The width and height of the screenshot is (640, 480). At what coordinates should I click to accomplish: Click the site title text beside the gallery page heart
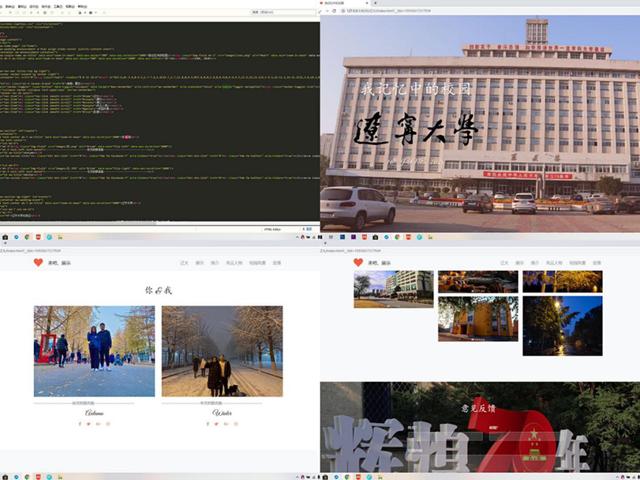pyautogui.click(x=379, y=263)
